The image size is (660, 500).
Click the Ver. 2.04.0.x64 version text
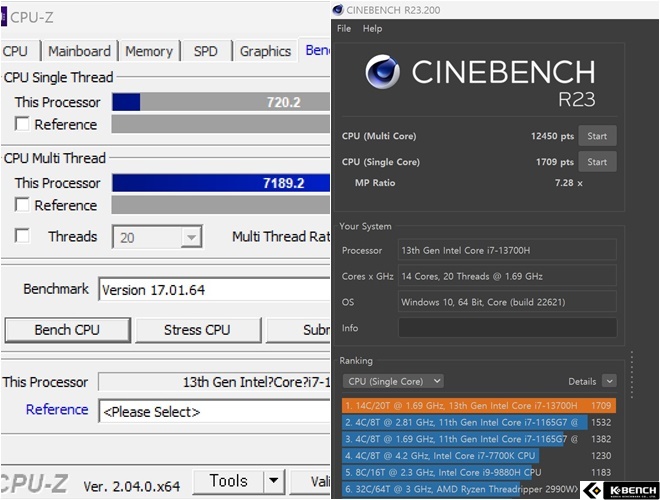coord(132,487)
